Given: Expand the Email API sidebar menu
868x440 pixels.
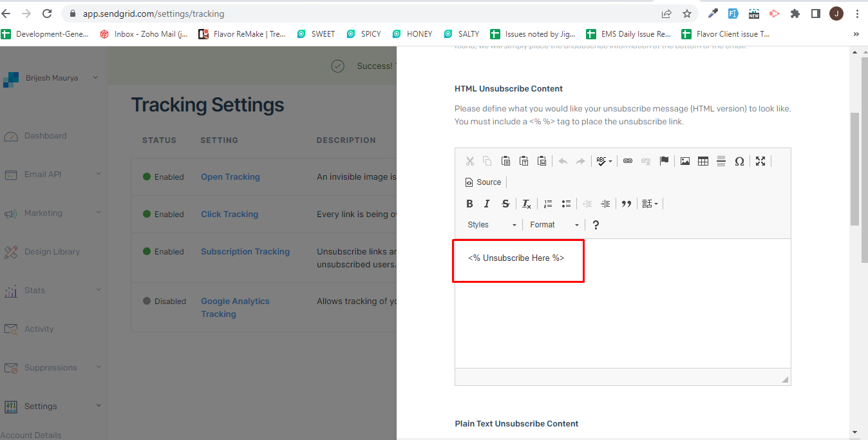Looking at the screenshot, I should (53, 175).
